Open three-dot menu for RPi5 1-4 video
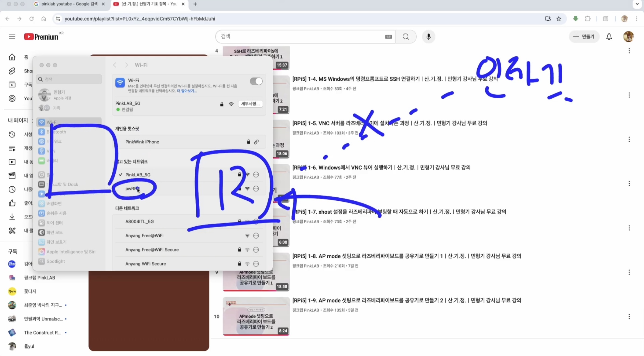644x356 pixels. tap(629, 95)
